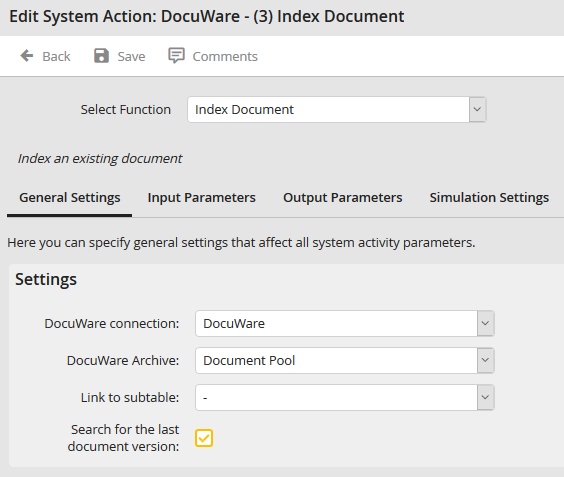Click the 'Search for the last document version:' label
This screenshot has width=564, height=477.
123,438
